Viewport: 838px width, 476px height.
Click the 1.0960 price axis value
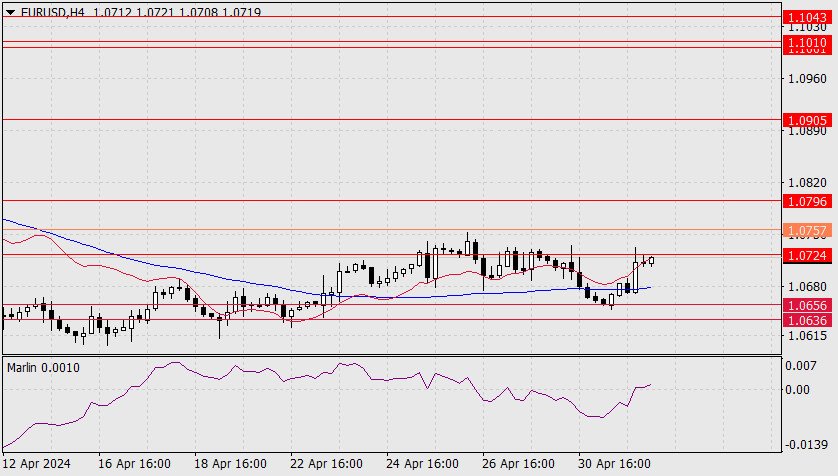pyautogui.click(x=808, y=79)
